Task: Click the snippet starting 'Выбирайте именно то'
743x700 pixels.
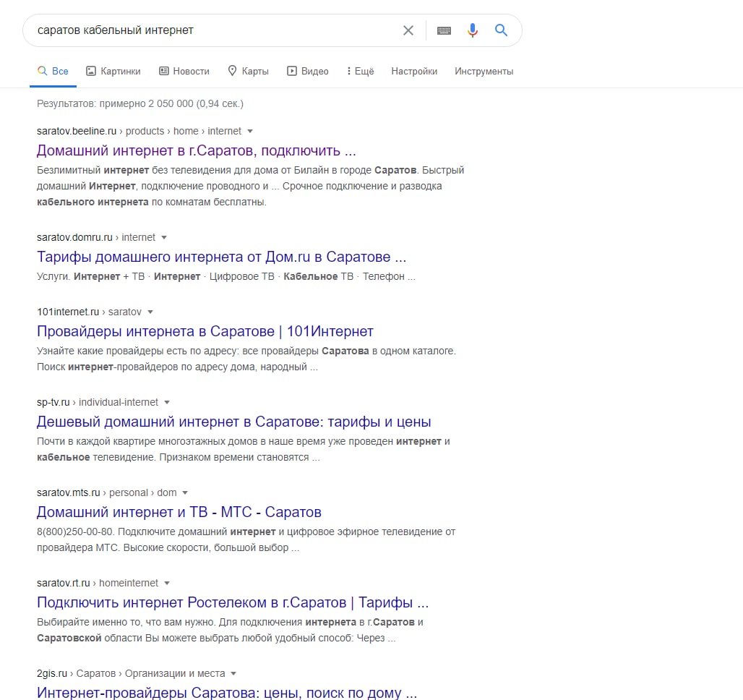Action: tap(231, 630)
